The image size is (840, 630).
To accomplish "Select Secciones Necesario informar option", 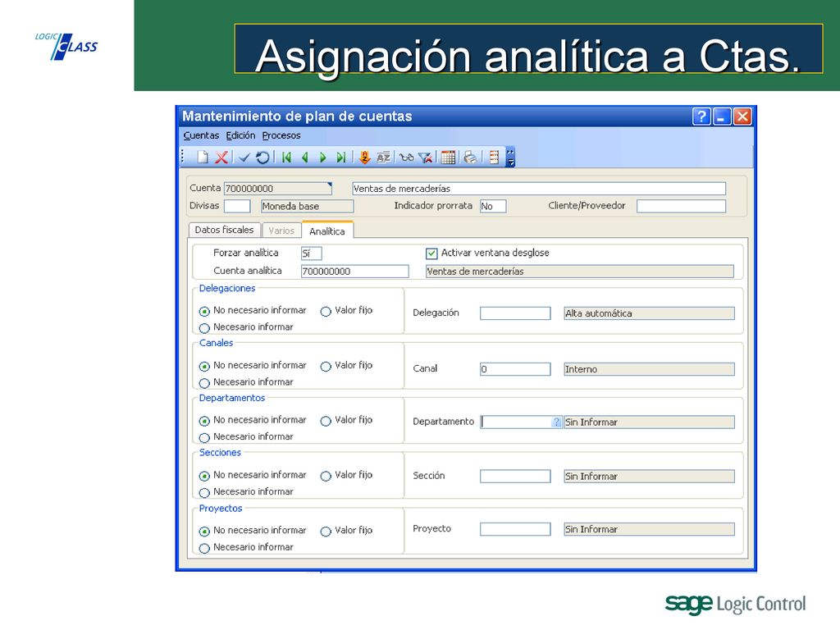I will 204,493.
